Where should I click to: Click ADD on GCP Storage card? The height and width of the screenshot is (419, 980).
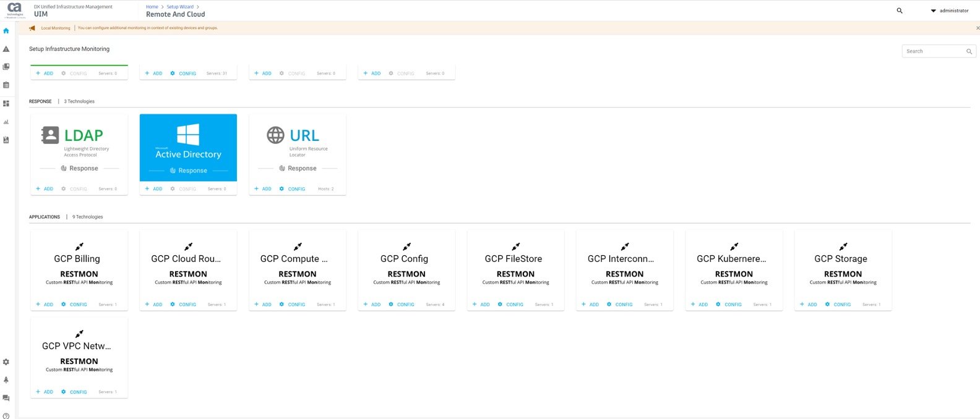[x=808, y=304]
